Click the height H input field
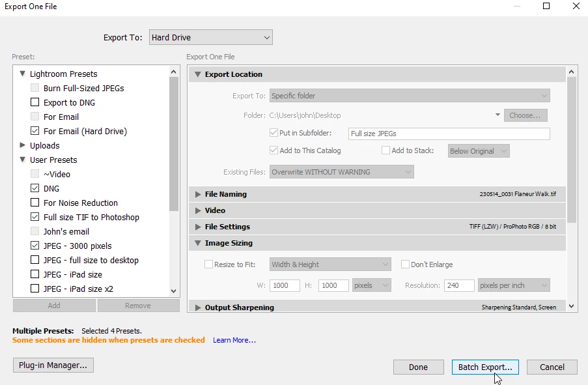The width and height of the screenshot is (588, 385). point(333,285)
